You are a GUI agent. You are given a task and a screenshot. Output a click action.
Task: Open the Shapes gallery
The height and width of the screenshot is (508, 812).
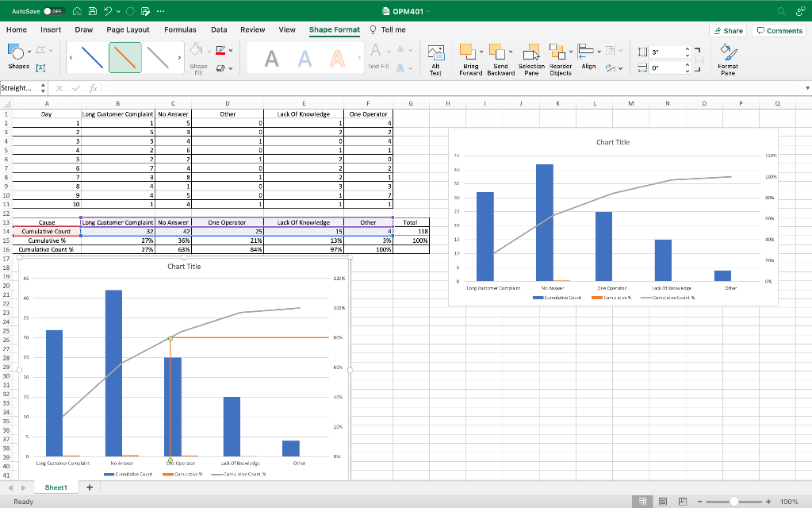pyautogui.click(x=17, y=54)
